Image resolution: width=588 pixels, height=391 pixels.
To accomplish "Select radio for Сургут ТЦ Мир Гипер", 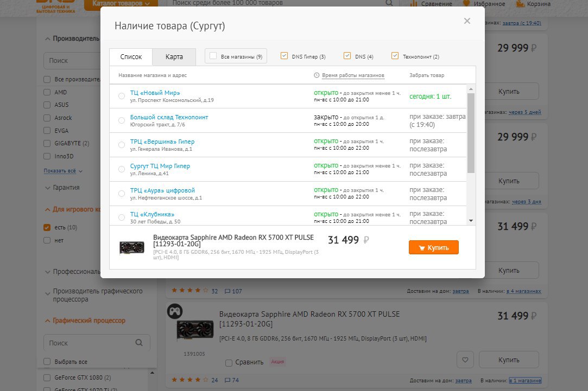I will point(122,169).
